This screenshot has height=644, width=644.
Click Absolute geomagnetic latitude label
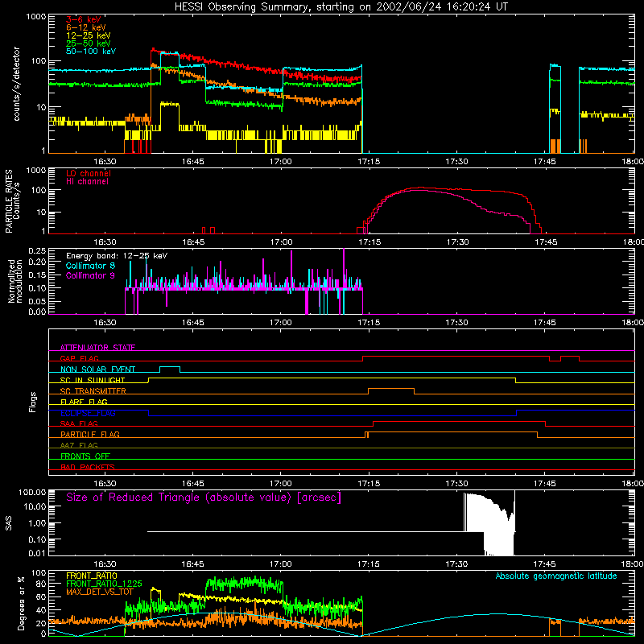point(556,576)
